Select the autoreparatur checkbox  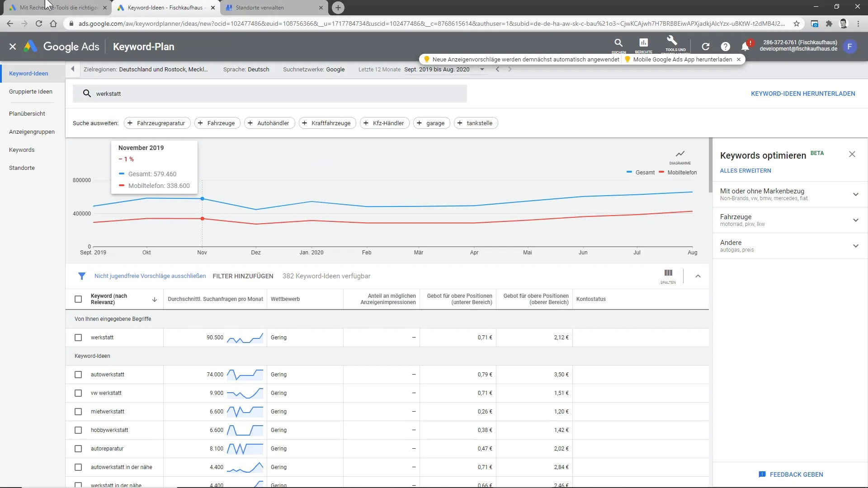tap(78, 449)
